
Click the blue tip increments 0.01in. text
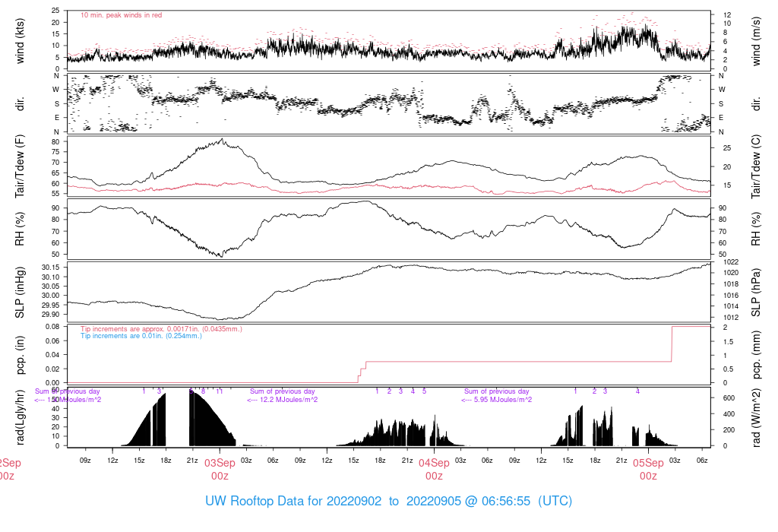(141, 336)
